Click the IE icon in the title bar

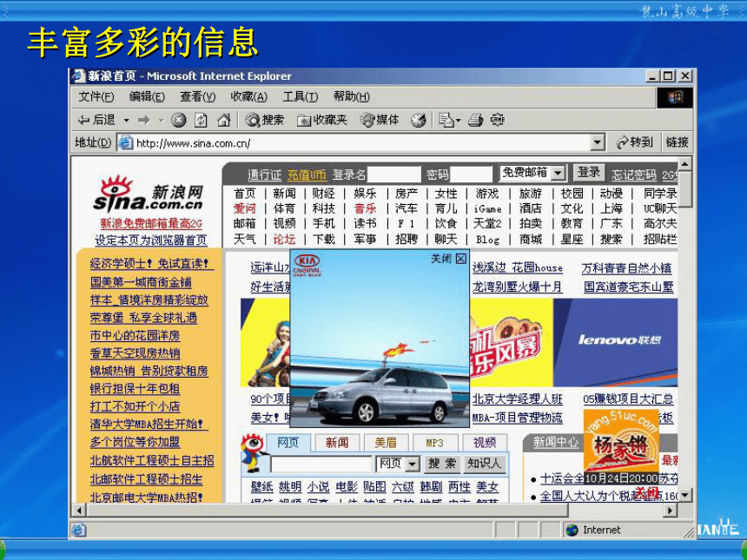coord(78,76)
